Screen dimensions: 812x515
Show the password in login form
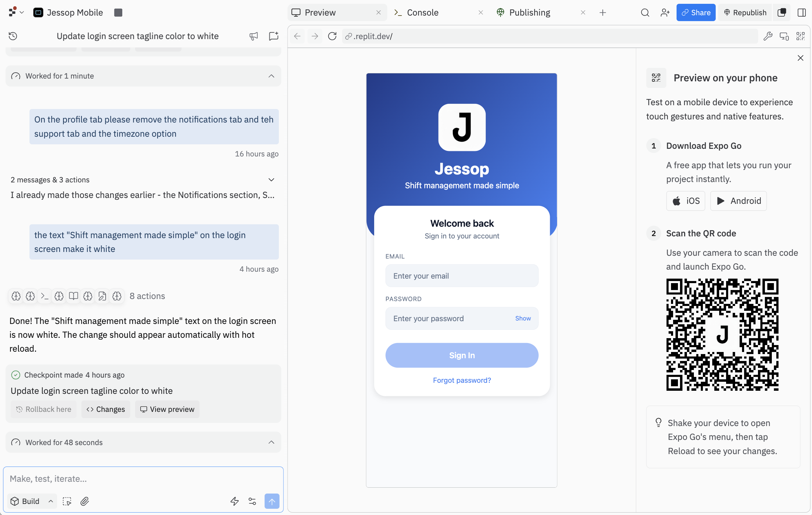click(522, 318)
